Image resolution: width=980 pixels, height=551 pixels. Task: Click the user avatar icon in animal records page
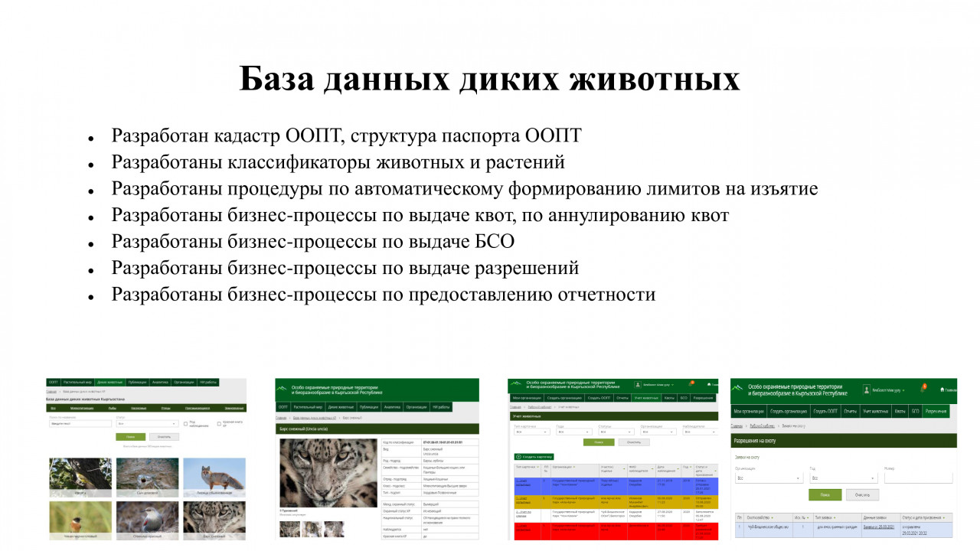[x=637, y=384]
